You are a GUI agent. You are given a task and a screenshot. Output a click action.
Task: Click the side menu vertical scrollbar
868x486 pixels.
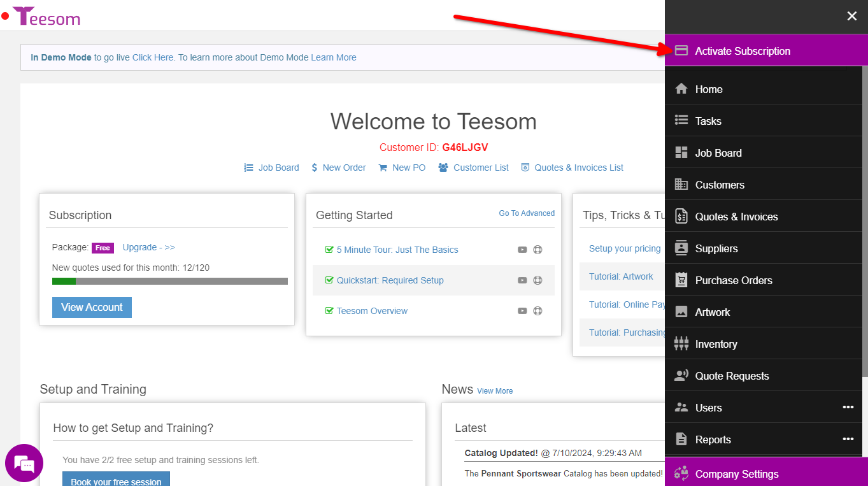click(865, 223)
